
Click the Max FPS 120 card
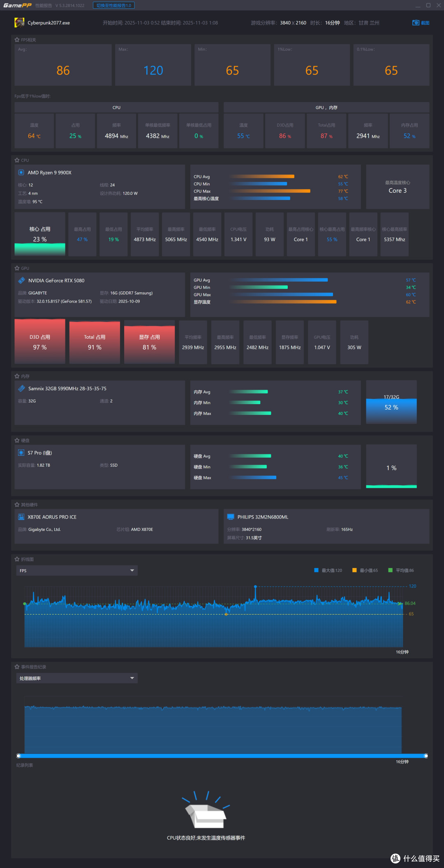[153, 65]
